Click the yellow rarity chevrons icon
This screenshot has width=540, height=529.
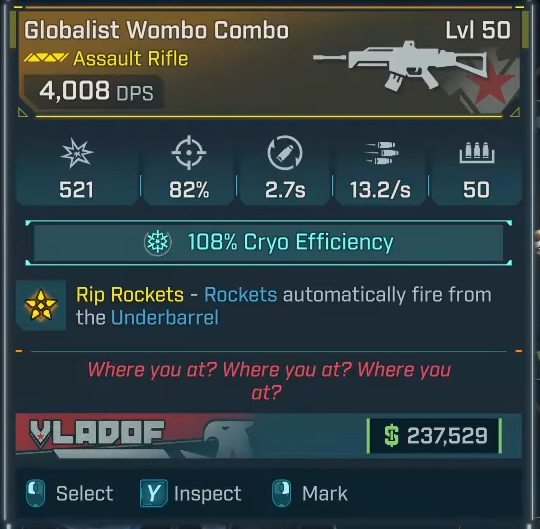click(46, 58)
